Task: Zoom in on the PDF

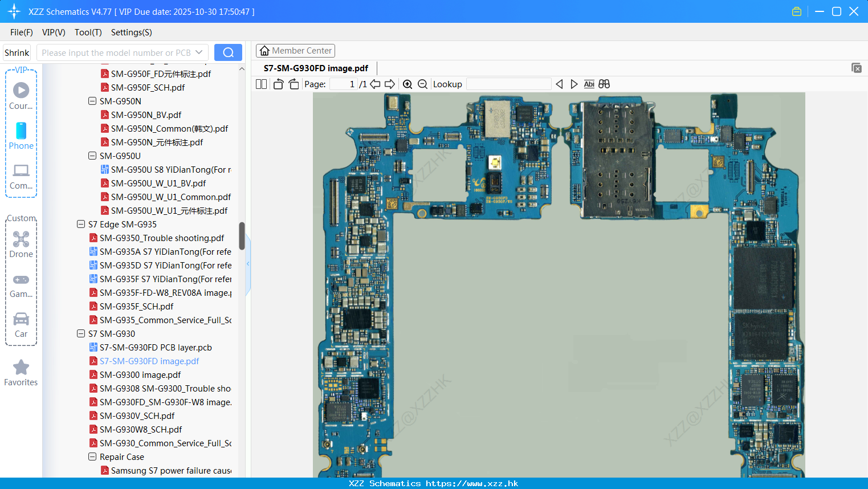Action: (407, 84)
